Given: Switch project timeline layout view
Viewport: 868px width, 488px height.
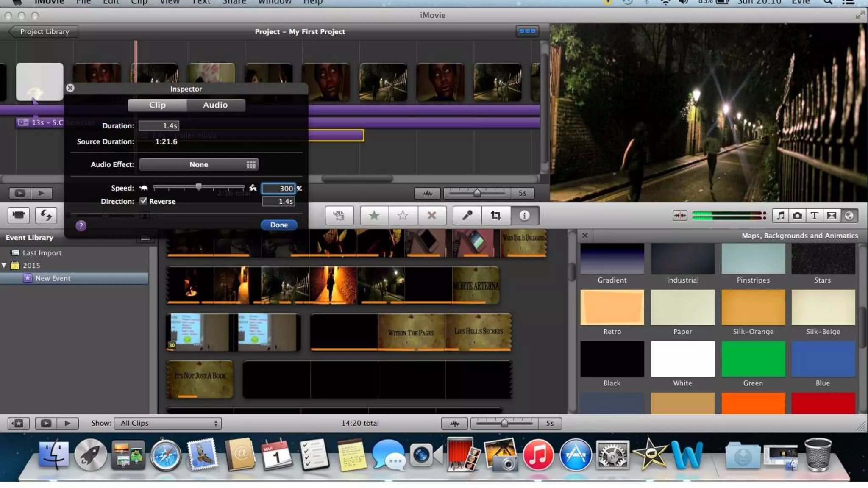Looking at the screenshot, I should 527,31.
